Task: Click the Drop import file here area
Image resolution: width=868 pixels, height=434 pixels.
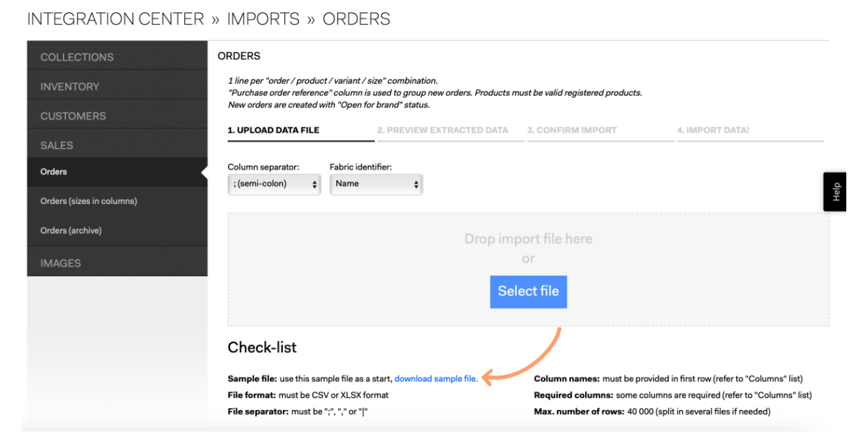Action: coord(528,269)
